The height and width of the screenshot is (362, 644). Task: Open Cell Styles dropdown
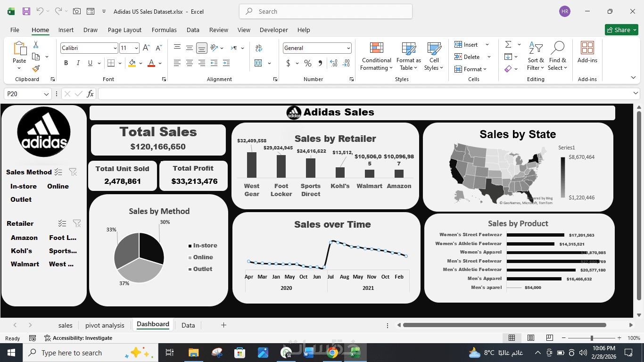(434, 56)
